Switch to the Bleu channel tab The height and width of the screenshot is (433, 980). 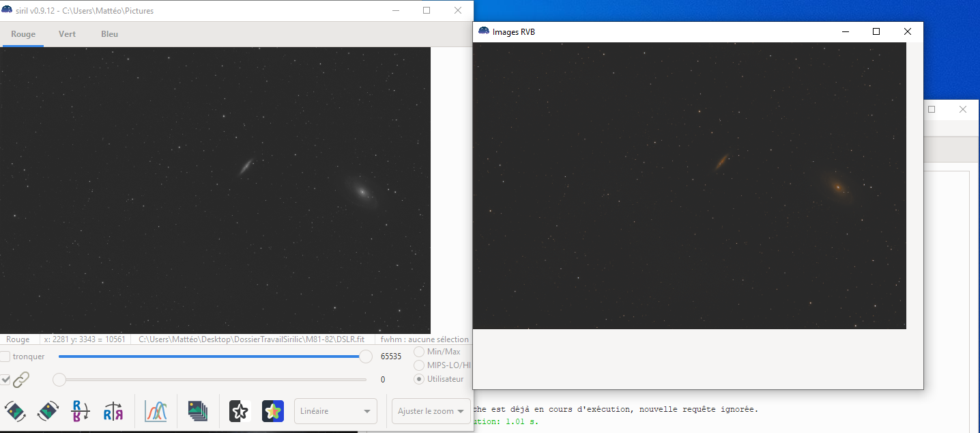coord(109,34)
